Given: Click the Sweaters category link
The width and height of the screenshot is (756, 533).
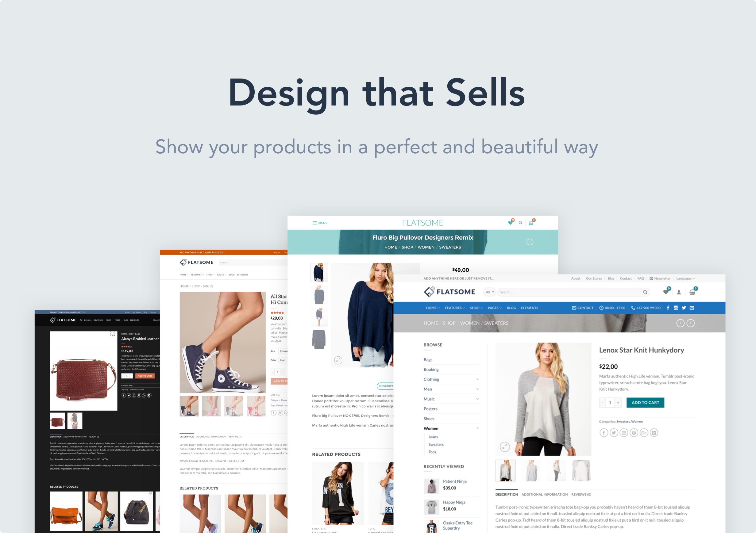Looking at the screenshot, I should coord(436,444).
